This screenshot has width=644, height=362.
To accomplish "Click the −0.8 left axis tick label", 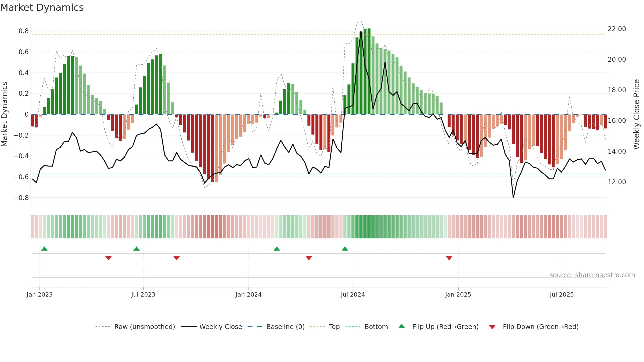I will pyautogui.click(x=21, y=198).
